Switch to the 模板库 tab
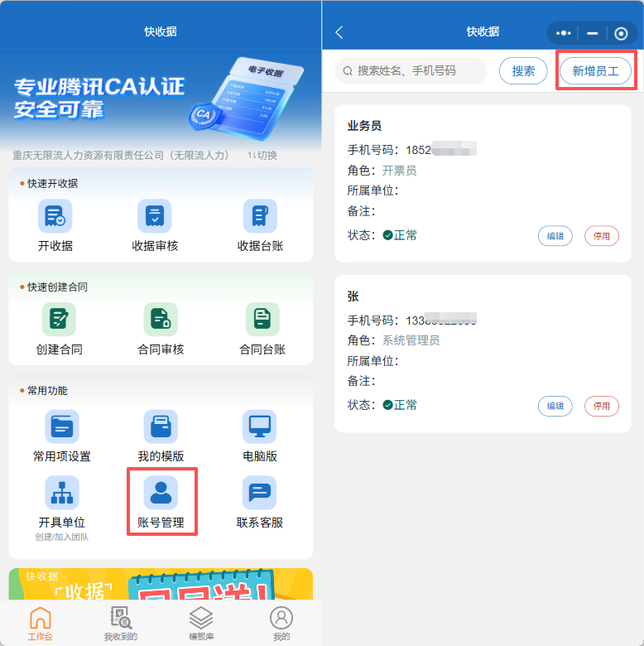 click(201, 624)
